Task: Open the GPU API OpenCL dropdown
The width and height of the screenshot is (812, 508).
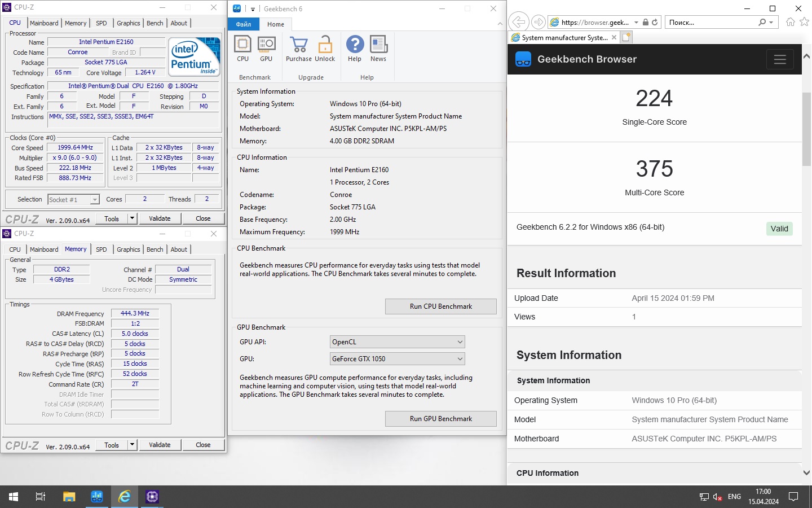Action: pos(398,342)
